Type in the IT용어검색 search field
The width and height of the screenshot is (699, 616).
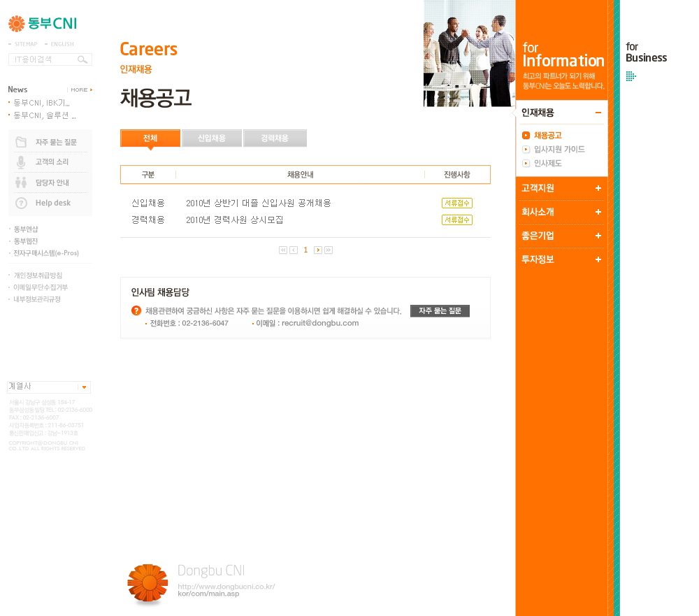tap(42, 60)
